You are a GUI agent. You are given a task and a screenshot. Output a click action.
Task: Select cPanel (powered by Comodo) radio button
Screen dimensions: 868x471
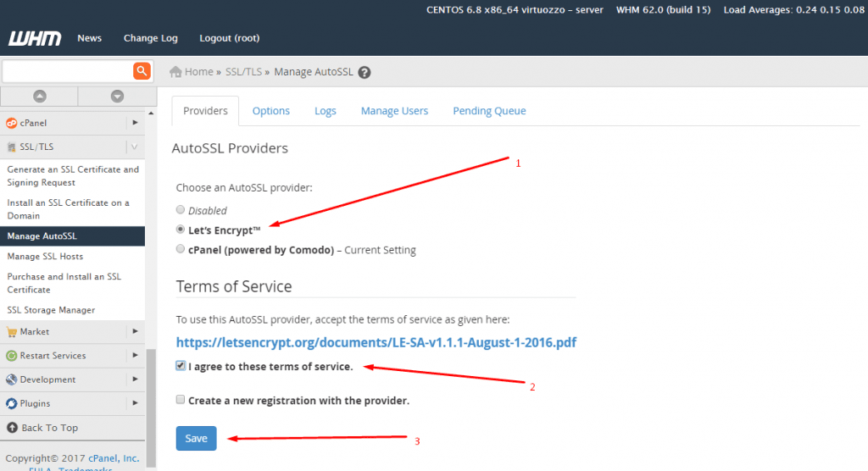[x=181, y=249]
